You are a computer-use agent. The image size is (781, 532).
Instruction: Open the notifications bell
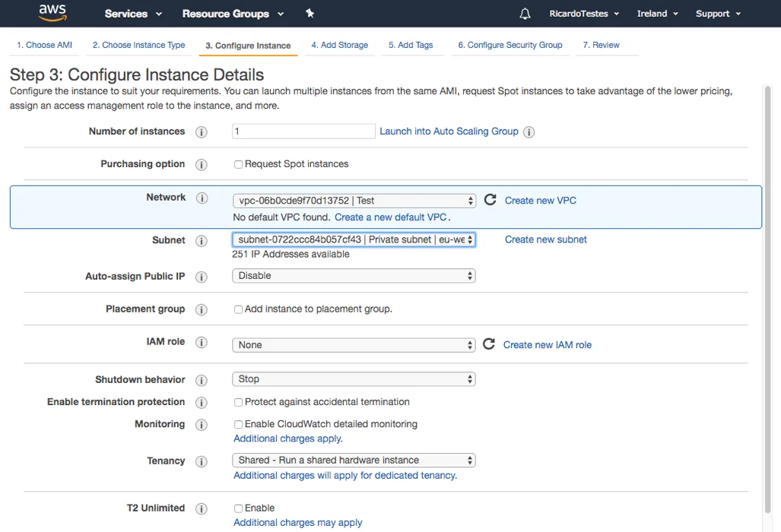coord(525,14)
